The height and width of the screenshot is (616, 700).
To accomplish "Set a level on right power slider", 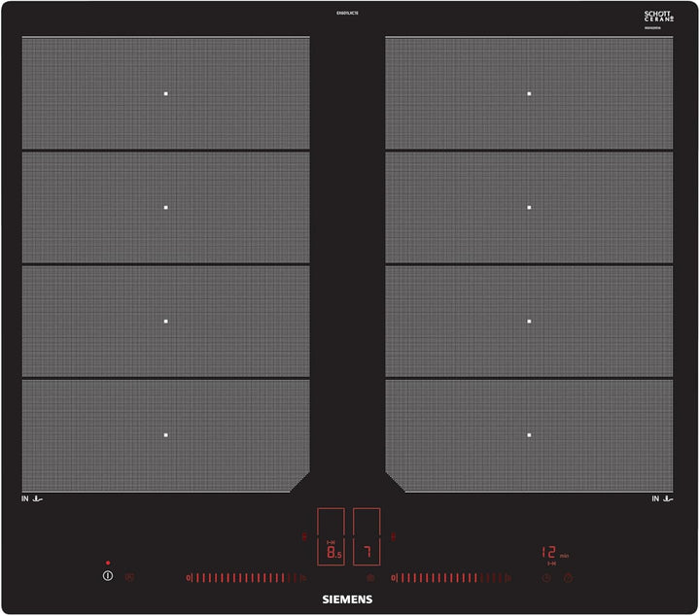I will click(x=452, y=578).
